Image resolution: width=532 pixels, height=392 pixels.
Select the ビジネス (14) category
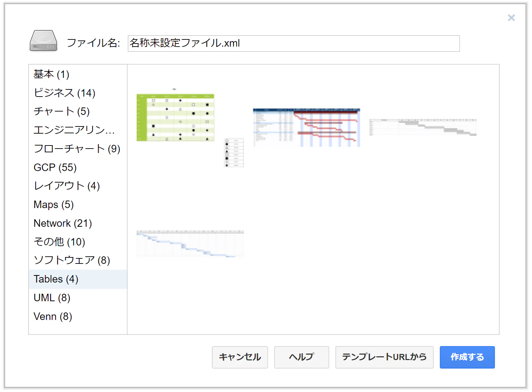(x=78, y=93)
